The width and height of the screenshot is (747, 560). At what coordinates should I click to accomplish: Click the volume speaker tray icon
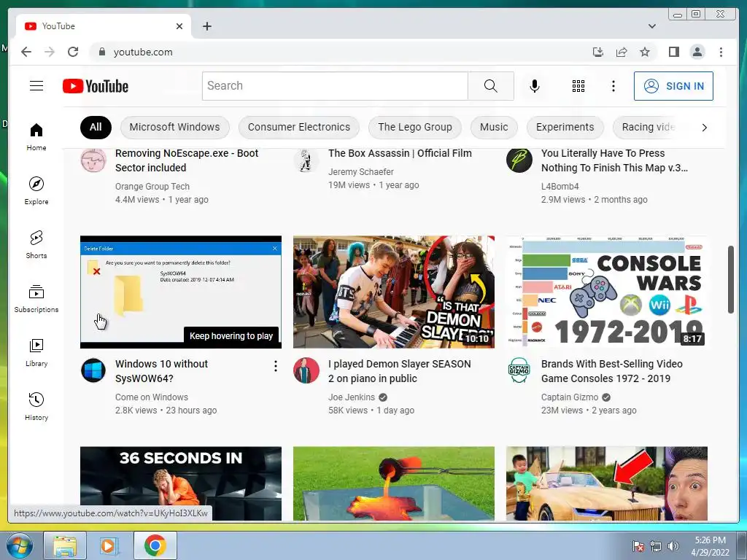[673, 546]
